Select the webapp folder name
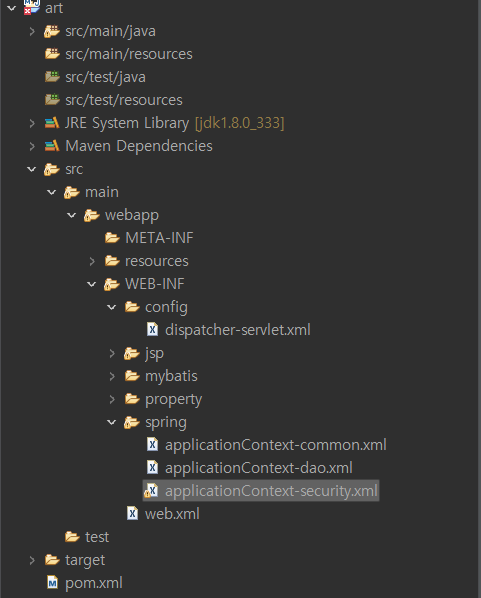This screenshot has height=598, width=481. pos(132,216)
